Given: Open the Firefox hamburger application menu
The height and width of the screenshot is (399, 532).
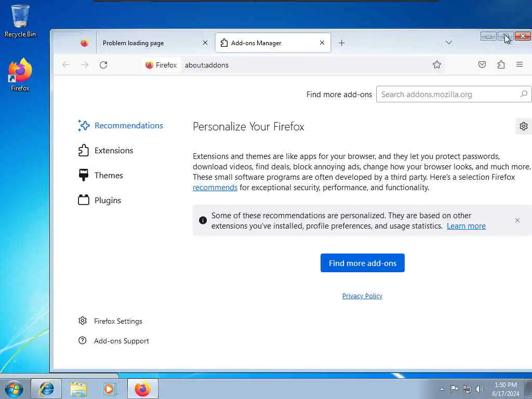Looking at the screenshot, I should pos(520,64).
